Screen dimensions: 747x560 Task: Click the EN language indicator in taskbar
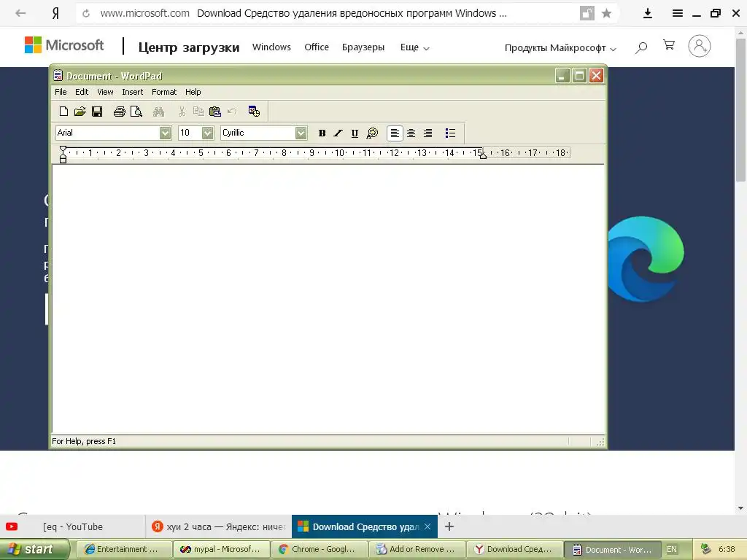672,549
